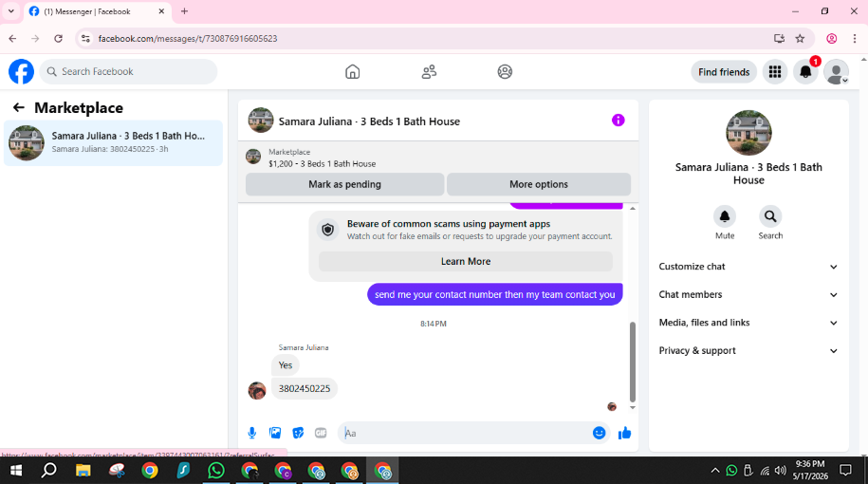Open Chrome three-dot menu
868x484 pixels.
pyautogui.click(x=854, y=38)
